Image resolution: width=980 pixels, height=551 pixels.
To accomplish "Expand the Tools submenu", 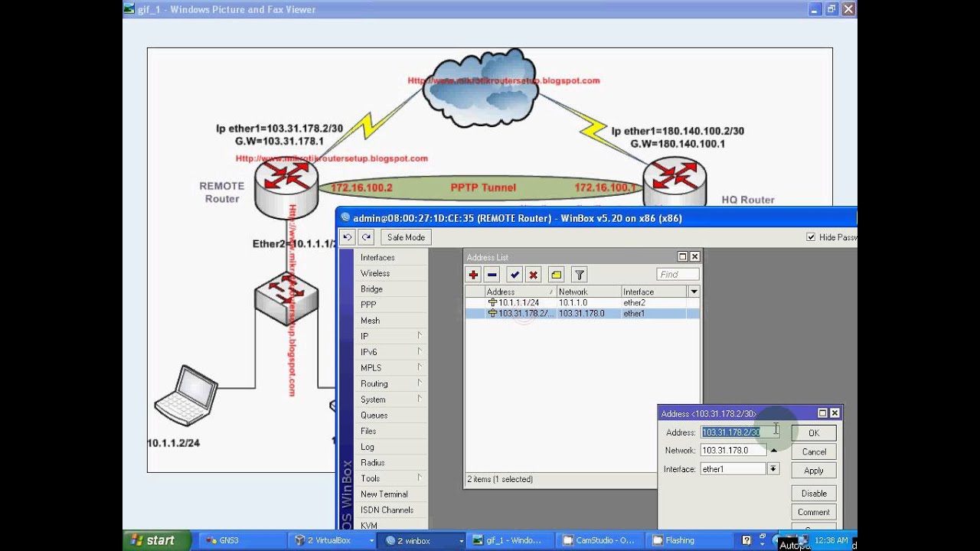I will pyautogui.click(x=390, y=478).
